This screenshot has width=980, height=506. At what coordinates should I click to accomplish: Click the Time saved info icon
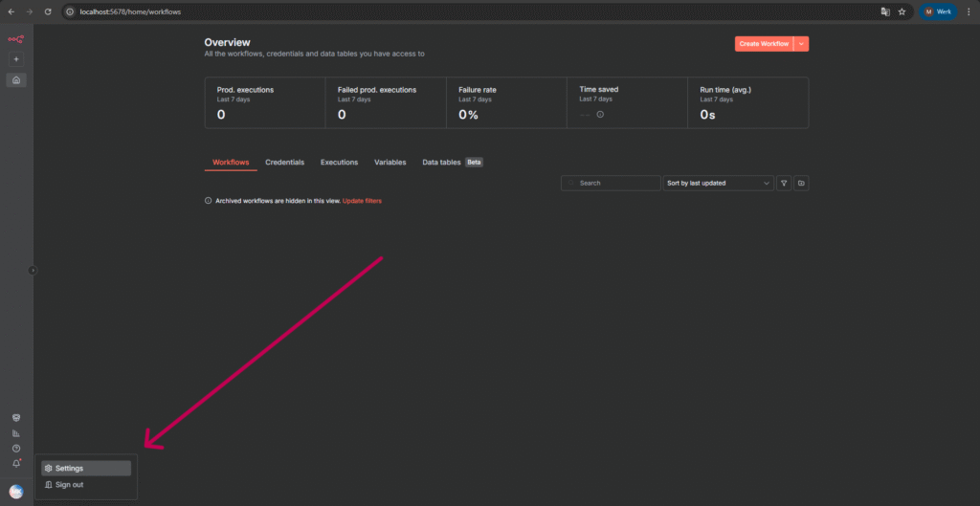coord(600,115)
